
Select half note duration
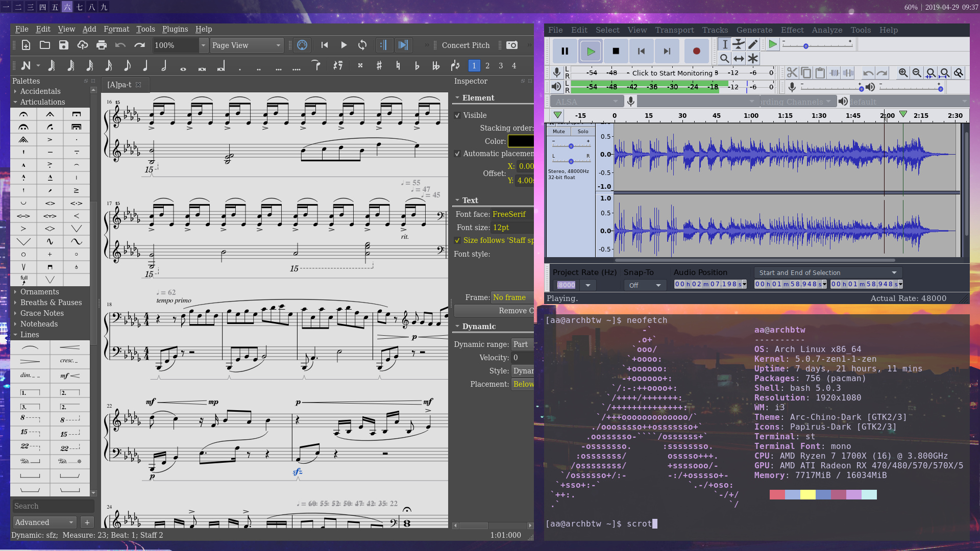(x=164, y=66)
